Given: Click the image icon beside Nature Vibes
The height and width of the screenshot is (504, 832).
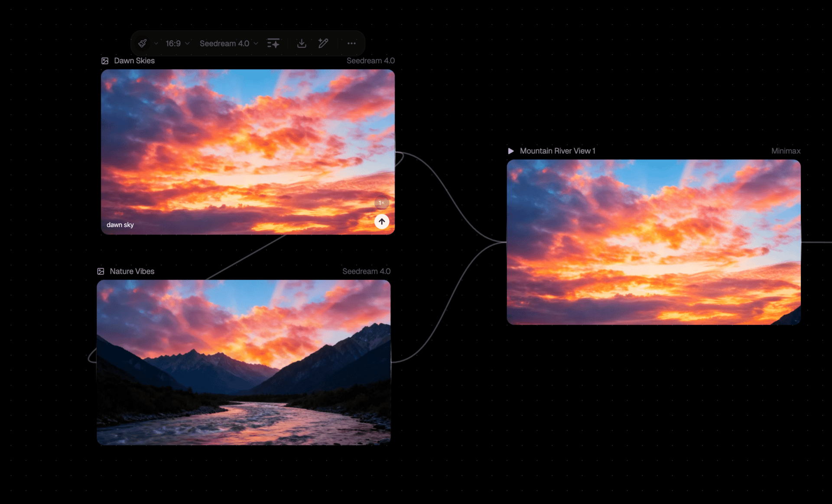Looking at the screenshot, I should click(x=101, y=271).
